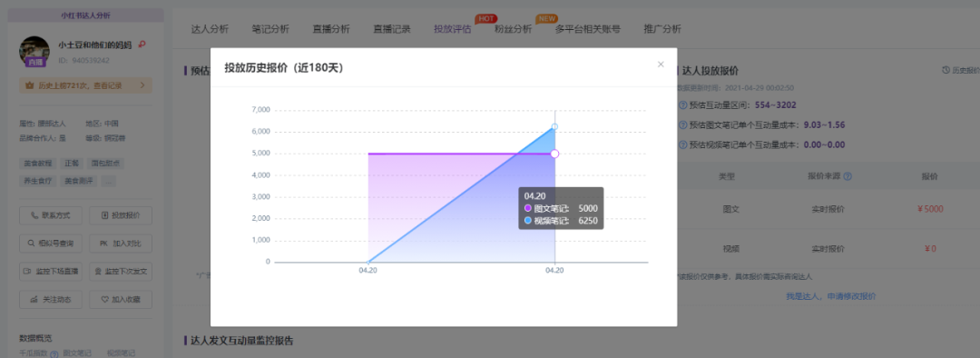The width and height of the screenshot is (980, 358).
Task: Click the 小土豆和他们的妈妈 avatar
Action: point(34,51)
